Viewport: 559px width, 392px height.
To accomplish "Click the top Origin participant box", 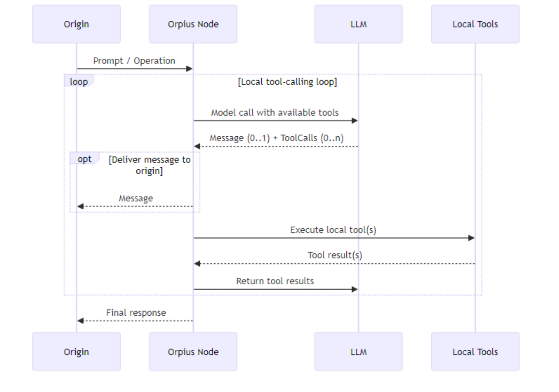I will pos(76,24).
